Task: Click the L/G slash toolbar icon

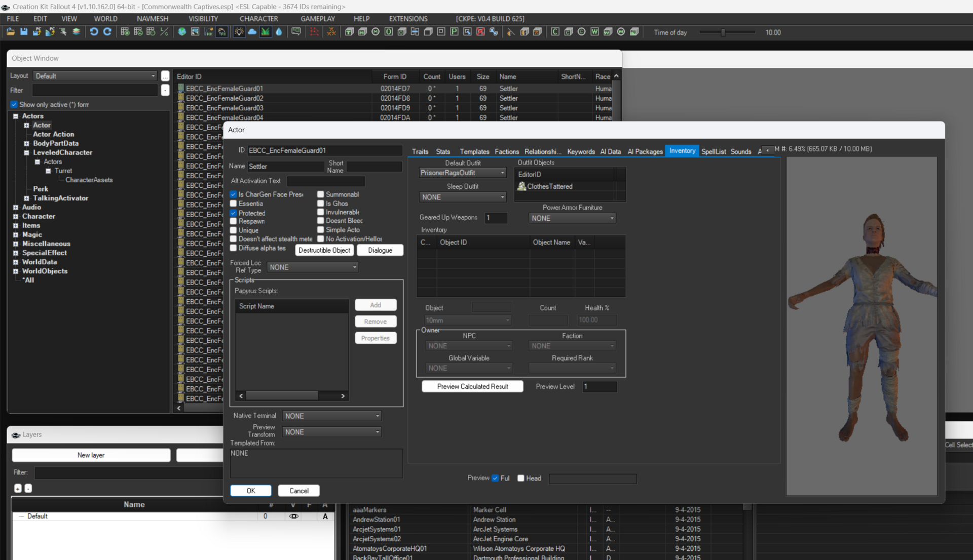Action: tap(164, 32)
